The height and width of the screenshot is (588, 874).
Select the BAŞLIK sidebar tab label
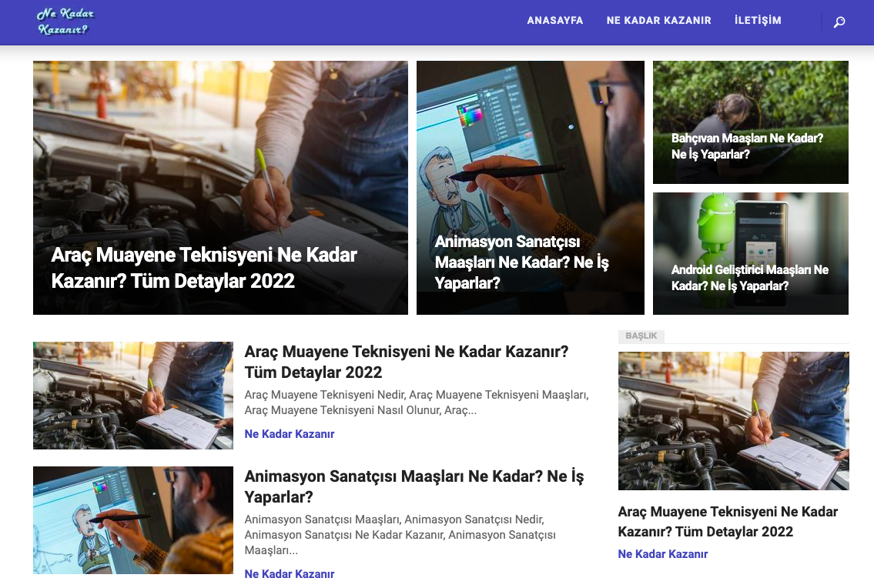tap(641, 336)
